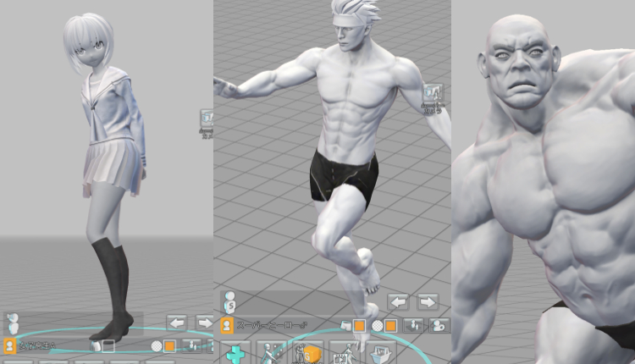Image resolution: width=635 pixels, height=364 pixels.
Task: Click the transparent checkered circle in the schoolgirl row
Action: pos(157,346)
